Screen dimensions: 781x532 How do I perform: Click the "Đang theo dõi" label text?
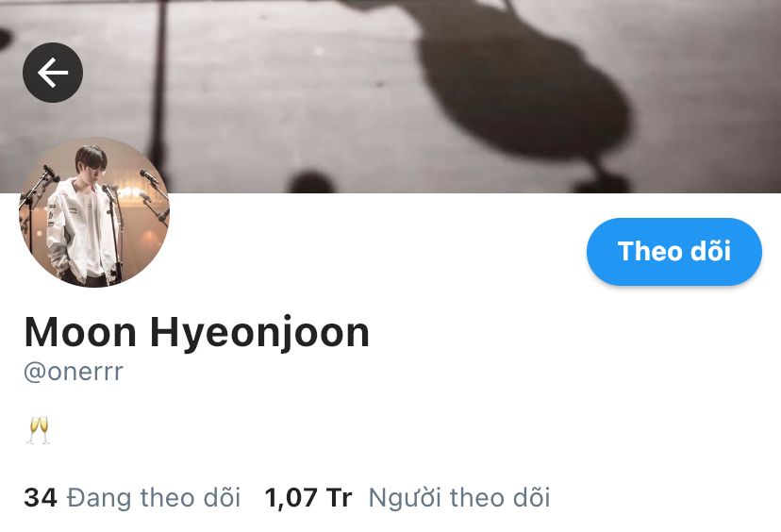coord(154,497)
